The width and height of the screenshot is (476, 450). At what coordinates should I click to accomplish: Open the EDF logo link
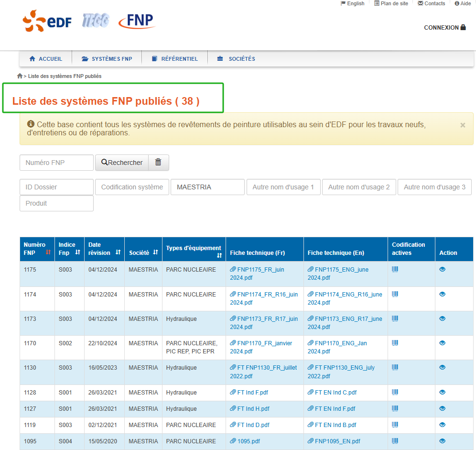47,21
